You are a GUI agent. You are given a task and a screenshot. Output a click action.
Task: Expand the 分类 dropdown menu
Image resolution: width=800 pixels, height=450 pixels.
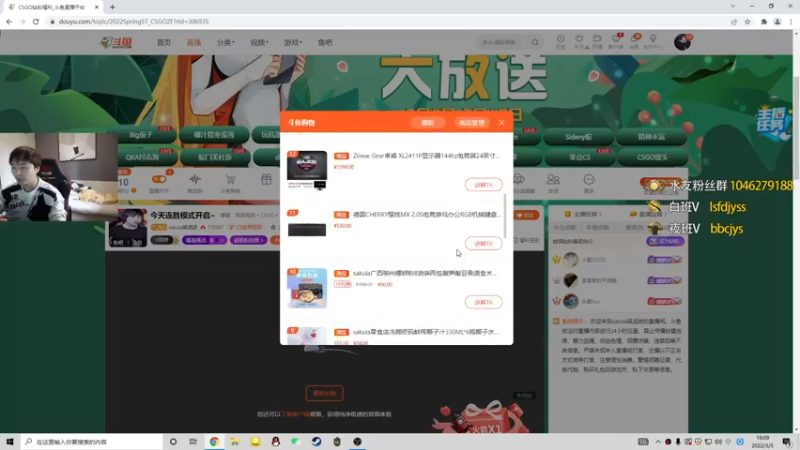tap(225, 42)
